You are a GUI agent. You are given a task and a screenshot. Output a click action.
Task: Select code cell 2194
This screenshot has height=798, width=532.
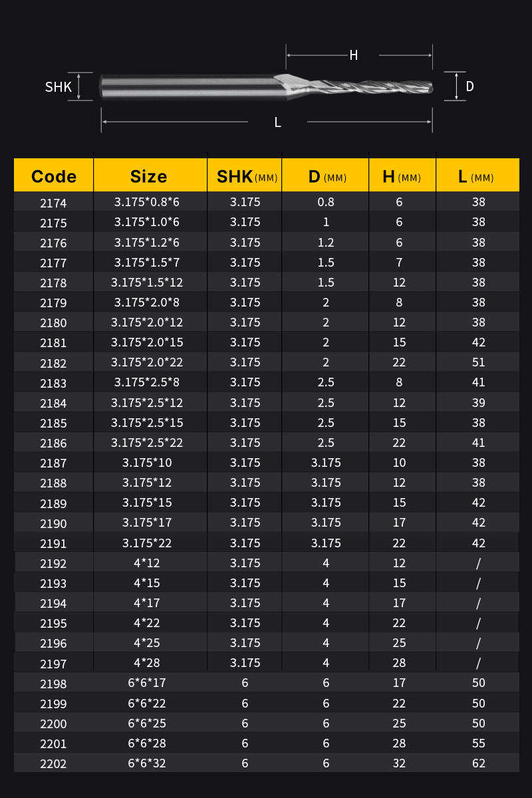(x=53, y=603)
